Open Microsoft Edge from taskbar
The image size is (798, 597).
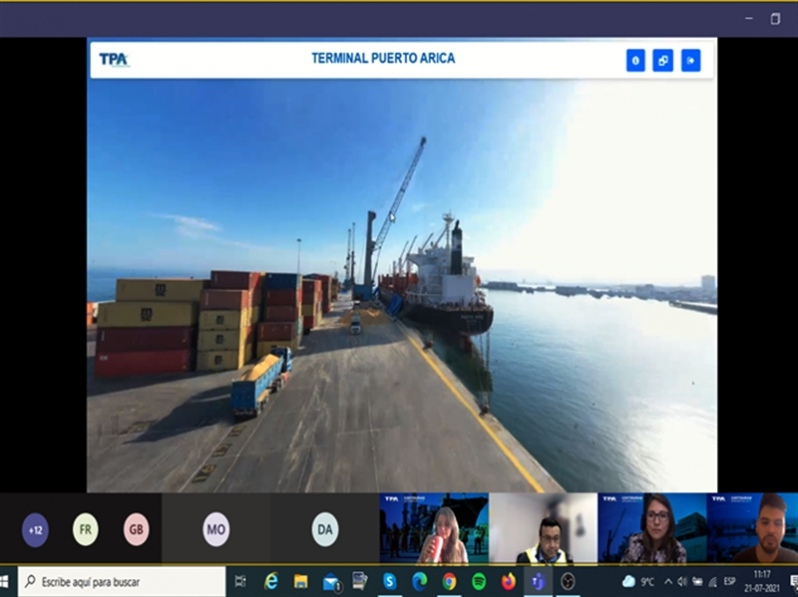click(419, 581)
